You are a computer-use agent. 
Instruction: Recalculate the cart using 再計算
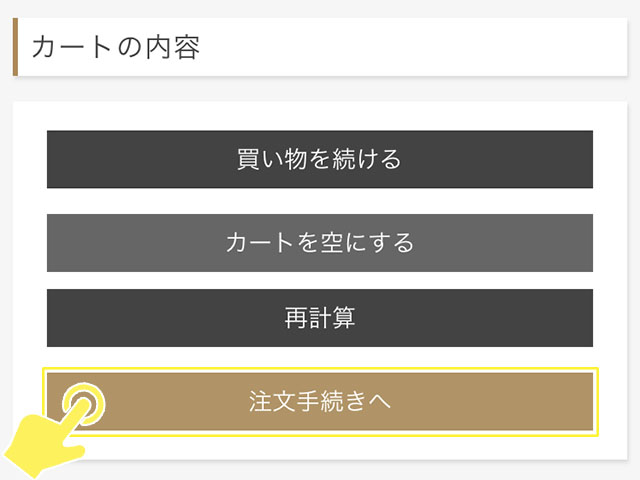[320, 318]
